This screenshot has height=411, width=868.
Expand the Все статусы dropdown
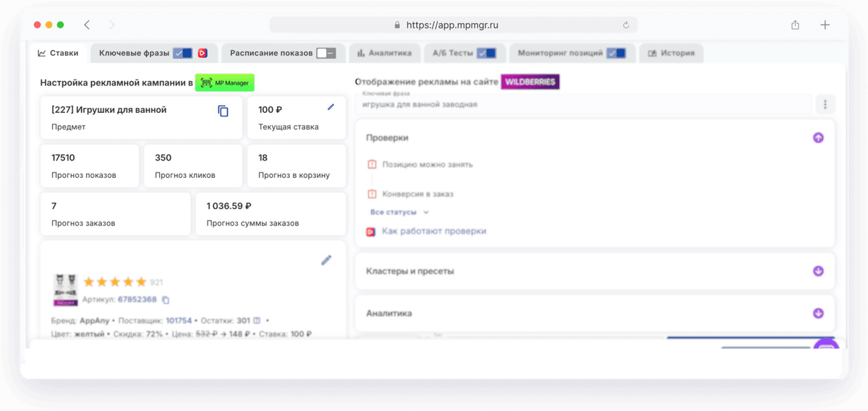click(x=399, y=212)
